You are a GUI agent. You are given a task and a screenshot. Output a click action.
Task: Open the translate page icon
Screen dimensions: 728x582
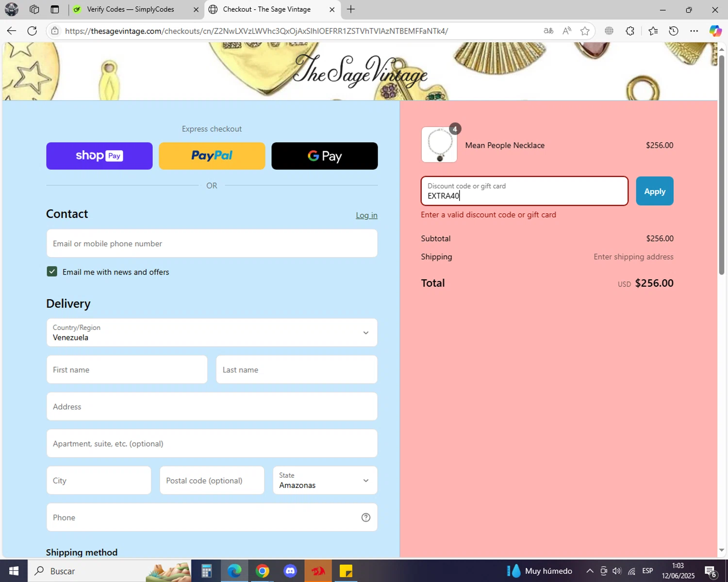pyautogui.click(x=548, y=31)
